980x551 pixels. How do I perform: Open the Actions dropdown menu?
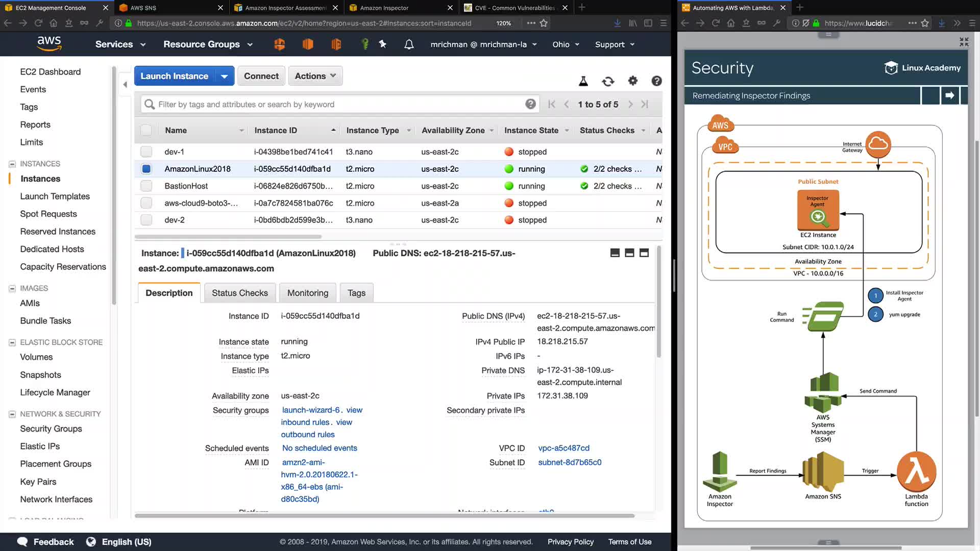315,76
